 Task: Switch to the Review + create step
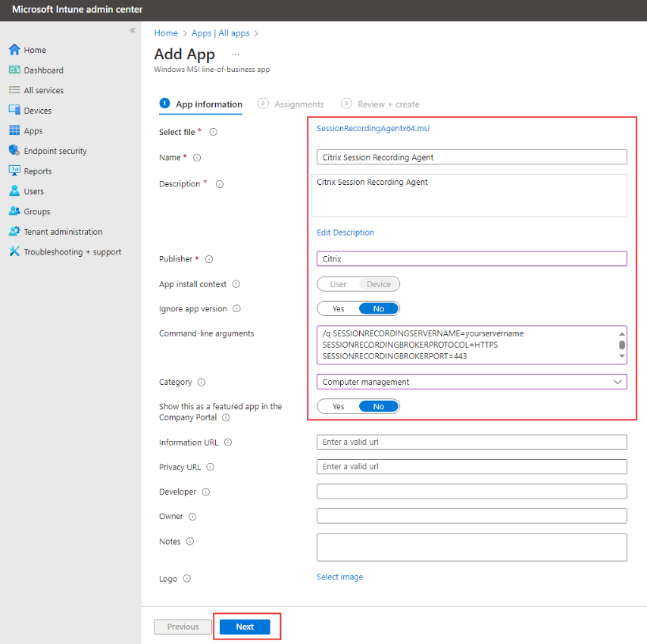pyautogui.click(x=380, y=104)
